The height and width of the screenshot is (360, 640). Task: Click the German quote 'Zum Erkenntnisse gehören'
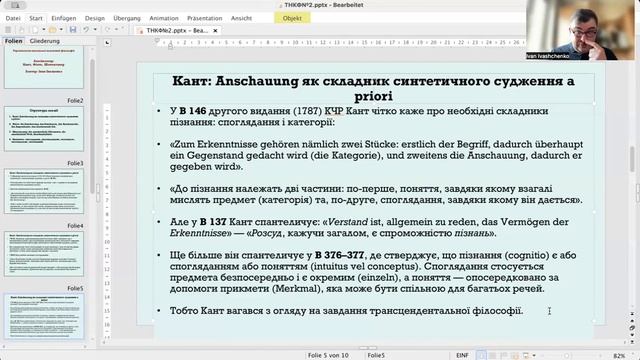pyautogui.click(x=376, y=155)
